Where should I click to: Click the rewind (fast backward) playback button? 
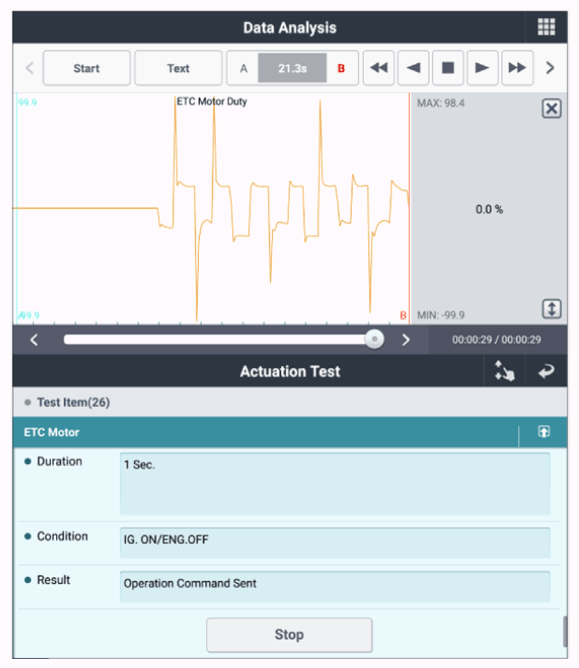pyautogui.click(x=378, y=68)
